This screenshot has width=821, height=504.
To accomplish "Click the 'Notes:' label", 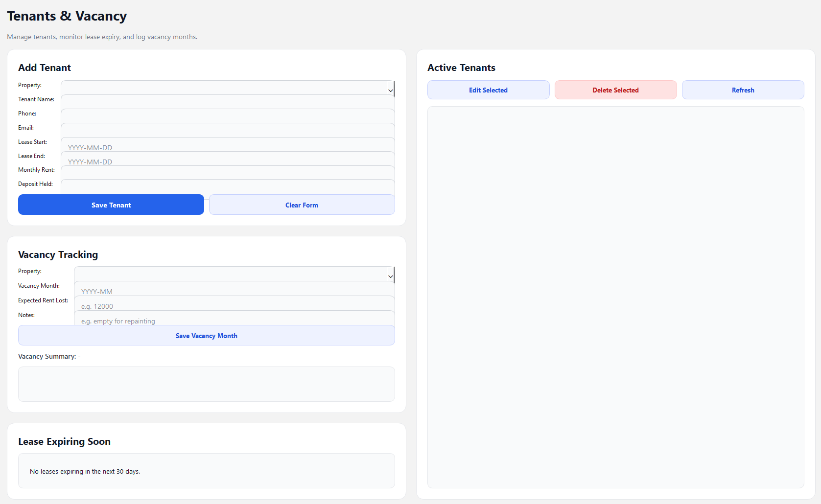I will (x=26, y=315).
